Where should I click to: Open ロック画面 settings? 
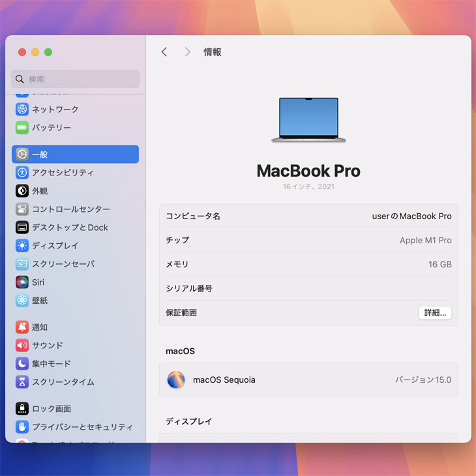pyautogui.click(x=51, y=409)
